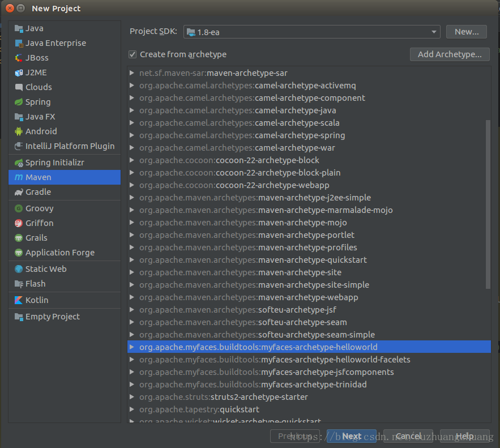The height and width of the screenshot is (448, 500).
Task: Select maven-archetype-portlet row
Action: click(309, 235)
